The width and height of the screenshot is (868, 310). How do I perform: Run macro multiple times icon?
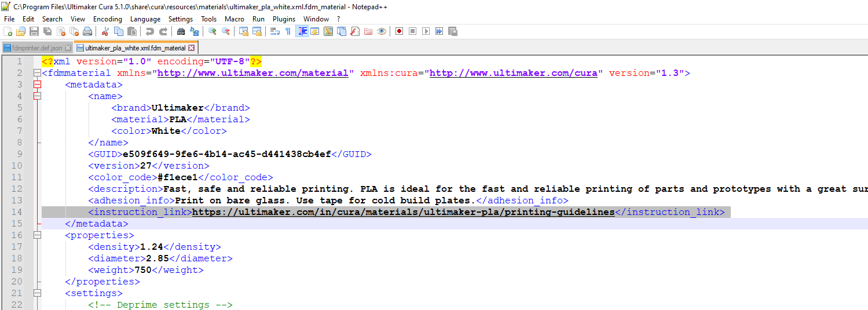click(x=439, y=31)
